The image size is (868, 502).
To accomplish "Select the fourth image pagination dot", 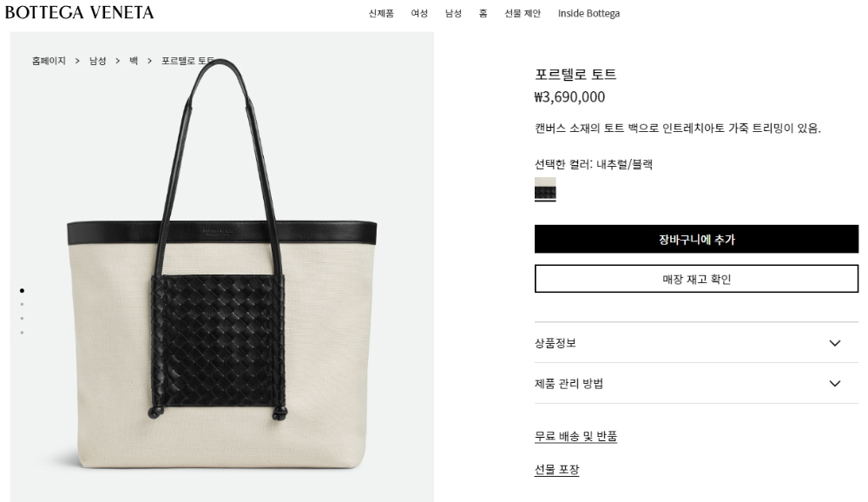I will tap(23, 333).
